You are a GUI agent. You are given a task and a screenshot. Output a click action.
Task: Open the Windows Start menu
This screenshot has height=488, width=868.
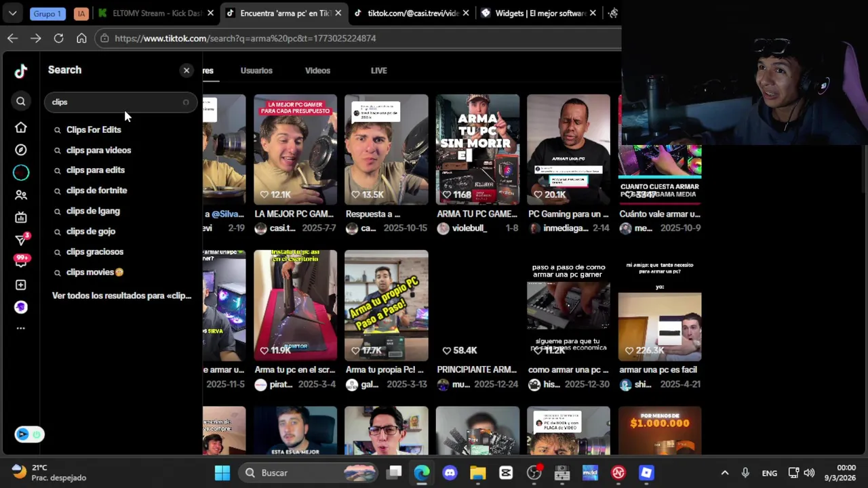(x=222, y=473)
